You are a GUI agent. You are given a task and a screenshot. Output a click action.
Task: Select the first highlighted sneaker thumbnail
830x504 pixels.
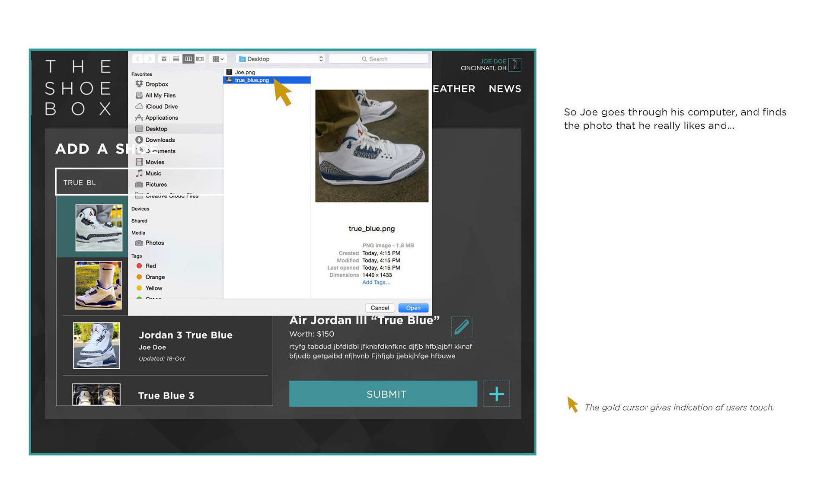99,228
